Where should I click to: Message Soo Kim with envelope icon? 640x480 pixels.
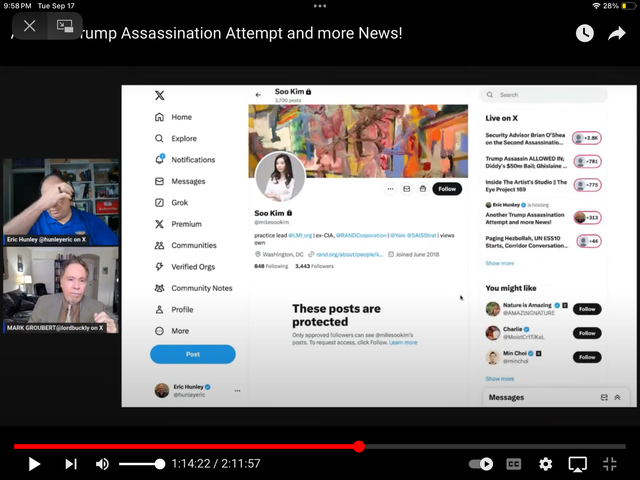[407, 189]
